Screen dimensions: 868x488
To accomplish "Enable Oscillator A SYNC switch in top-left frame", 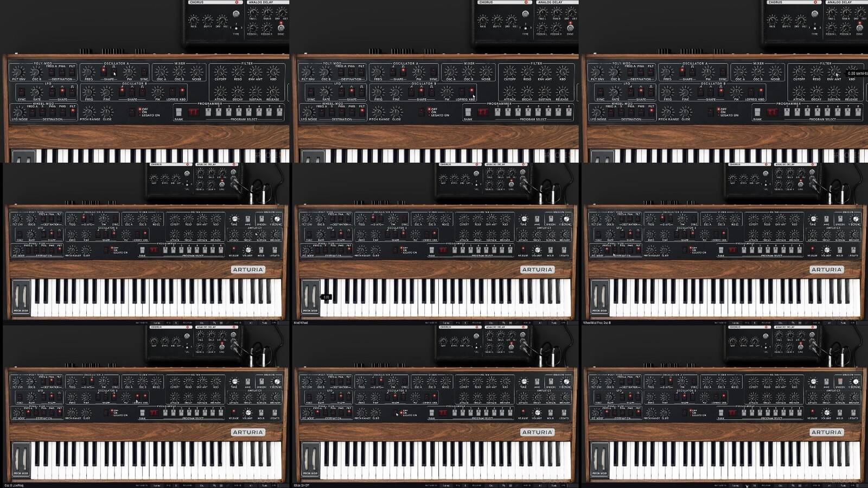I will tap(144, 72).
